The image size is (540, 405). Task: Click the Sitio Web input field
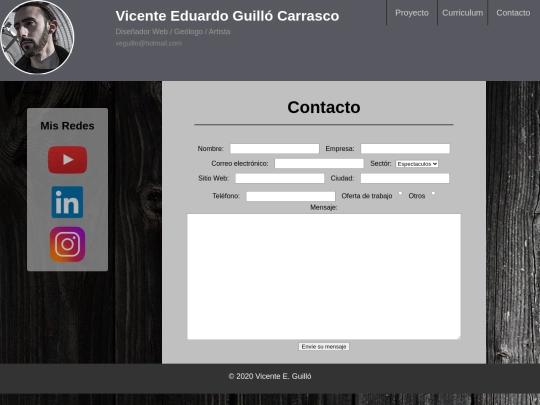point(280,178)
